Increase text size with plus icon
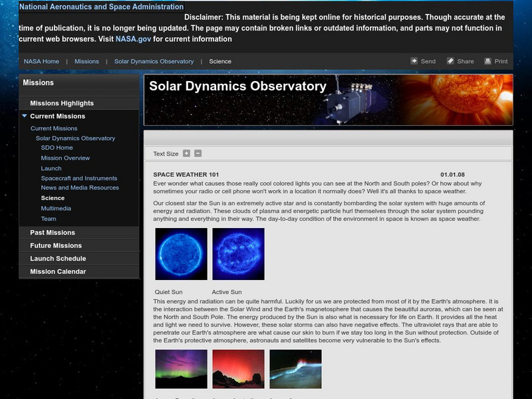The image size is (532, 399). tap(187, 154)
